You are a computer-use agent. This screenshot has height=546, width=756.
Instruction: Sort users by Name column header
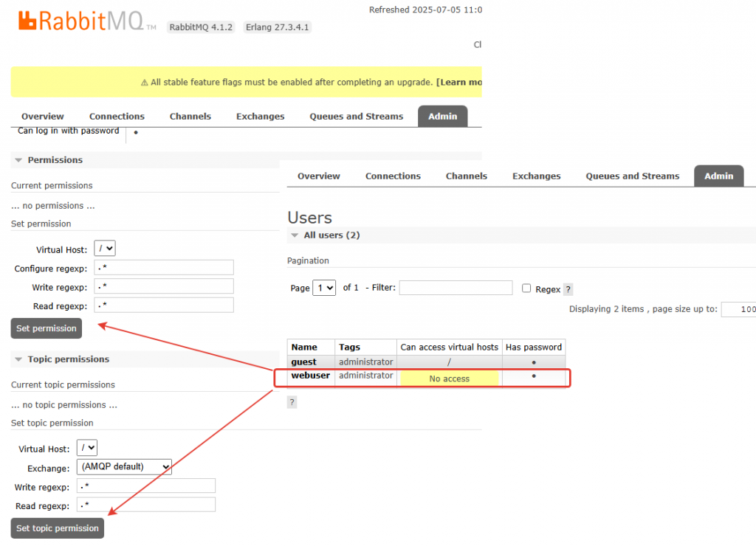pyautogui.click(x=304, y=347)
